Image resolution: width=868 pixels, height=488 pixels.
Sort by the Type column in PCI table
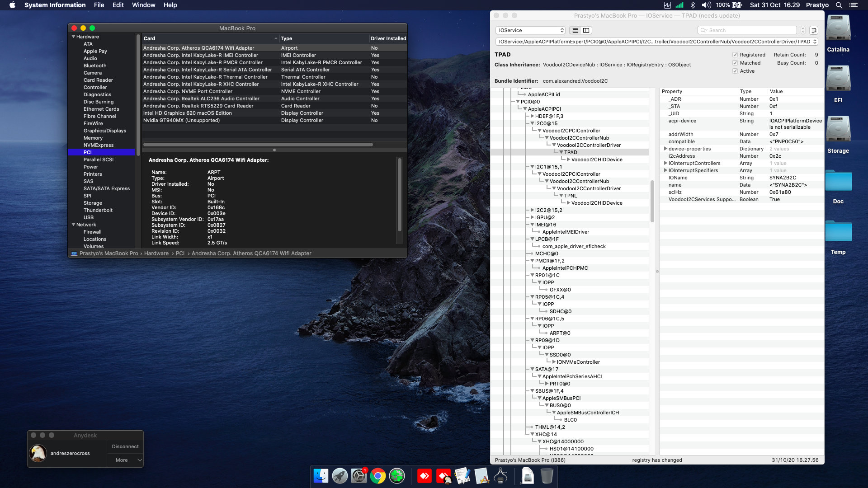pyautogui.click(x=324, y=38)
